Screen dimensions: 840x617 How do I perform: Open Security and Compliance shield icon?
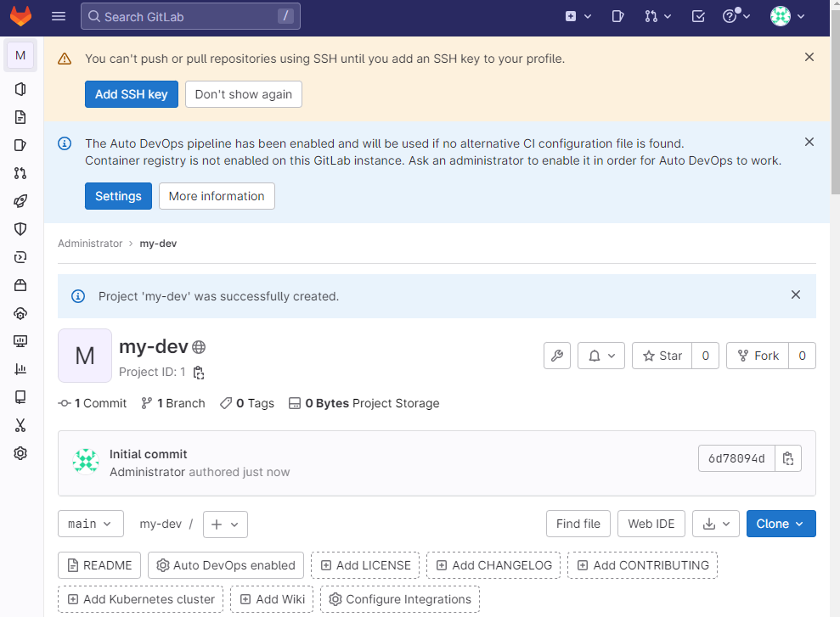click(20, 229)
